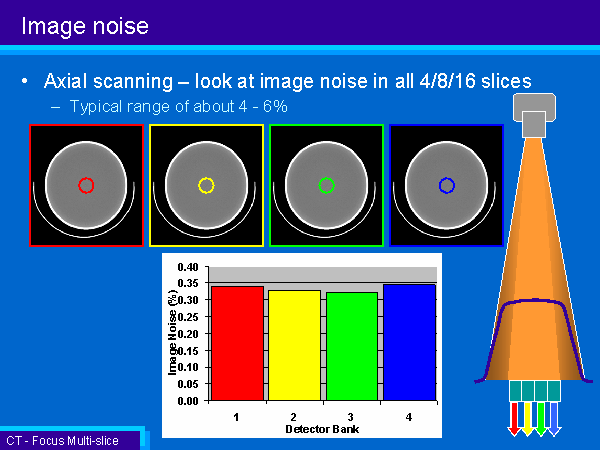600x450 pixels.
Task: Click the 'Axial scanning' bullet text
Action: pos(287,81)
